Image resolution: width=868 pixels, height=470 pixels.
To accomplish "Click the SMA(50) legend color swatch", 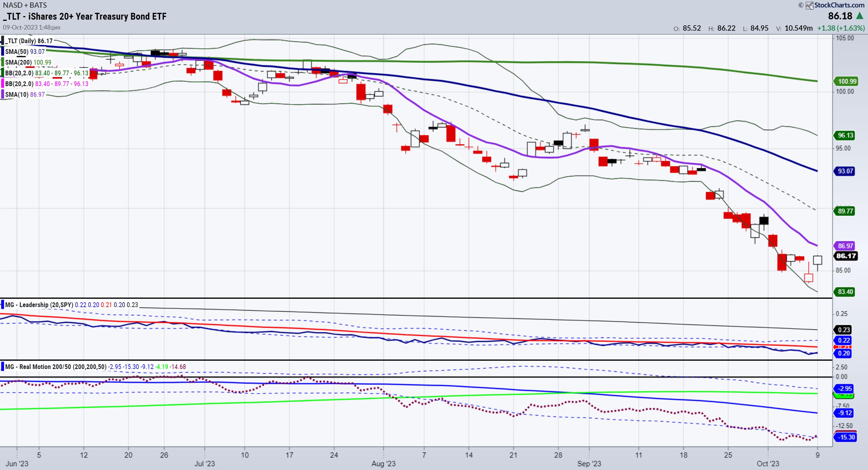I will 3,52.
